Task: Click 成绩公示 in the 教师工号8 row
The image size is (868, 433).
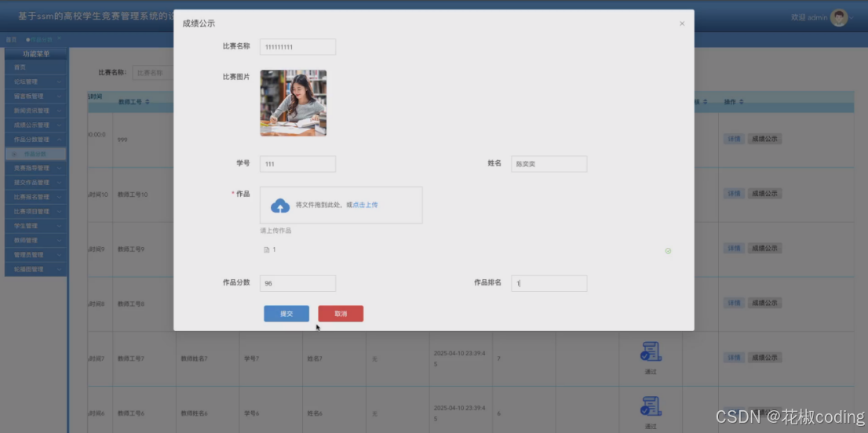Action: tap(764, 303)
